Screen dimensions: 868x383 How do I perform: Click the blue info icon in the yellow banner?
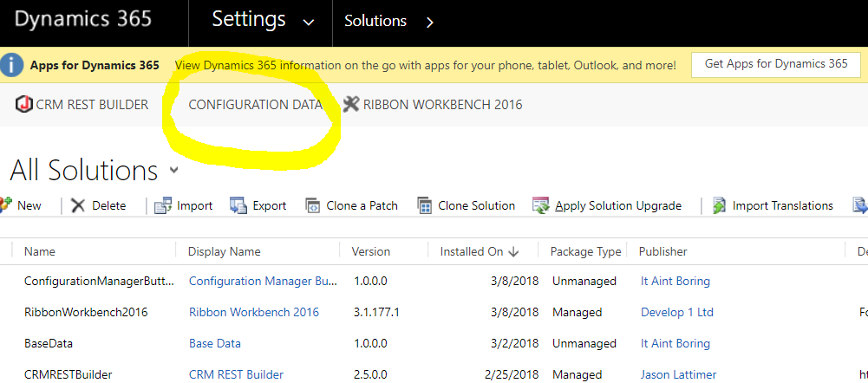[11, 65]
